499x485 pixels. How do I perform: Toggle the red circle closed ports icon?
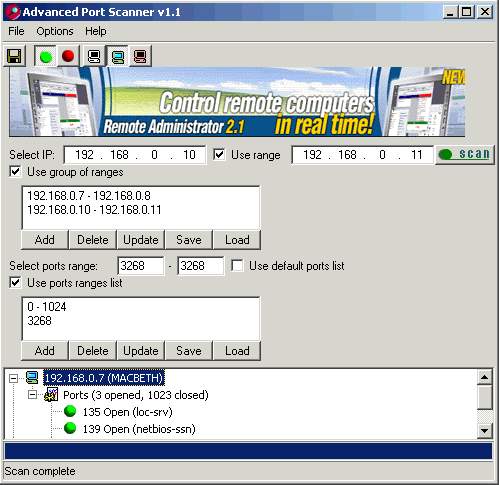point(68,56)
